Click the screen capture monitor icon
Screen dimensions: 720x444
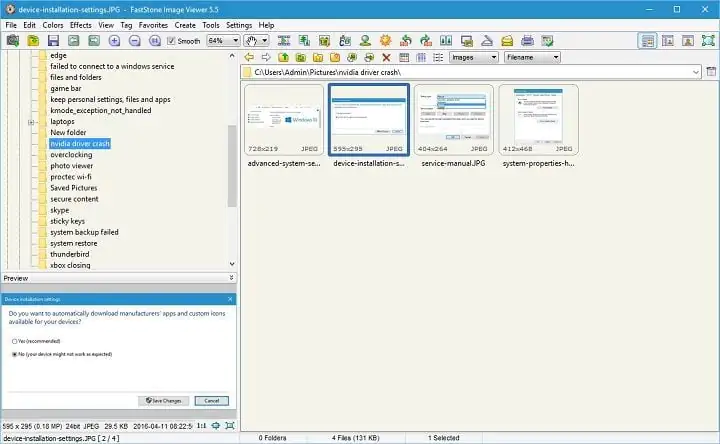[467, 41]
